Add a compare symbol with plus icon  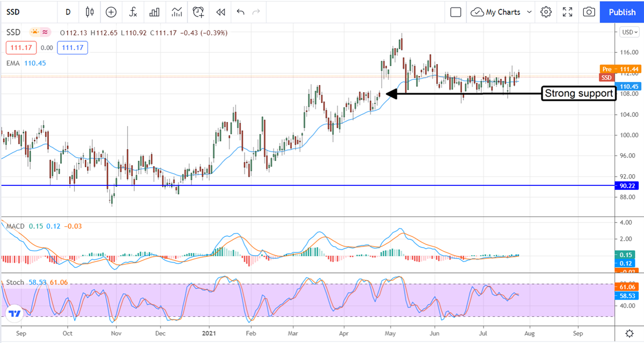pos(111,12)
